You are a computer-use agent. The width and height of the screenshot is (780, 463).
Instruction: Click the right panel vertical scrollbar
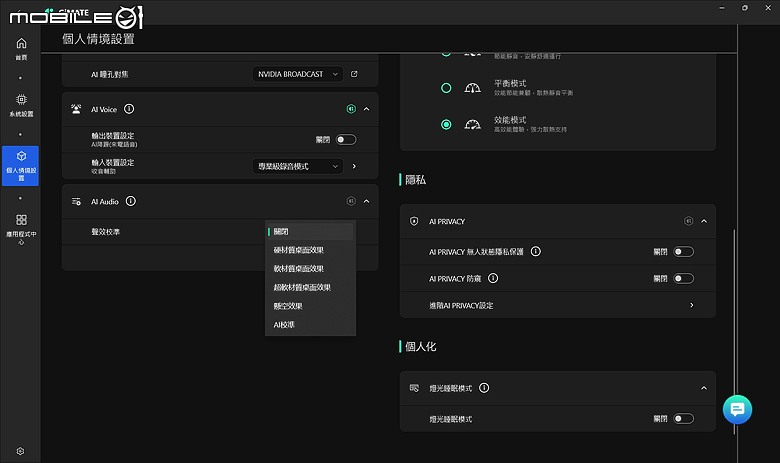(x=735, y=332)
